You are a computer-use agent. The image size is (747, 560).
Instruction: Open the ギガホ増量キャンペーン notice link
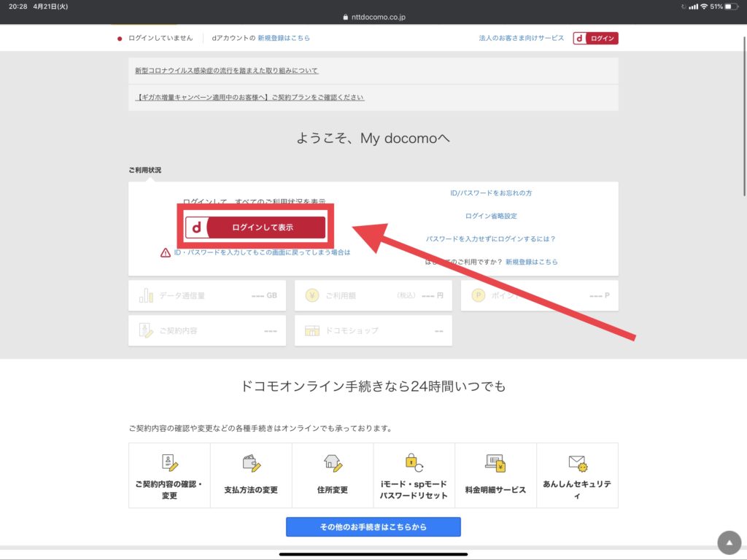pyautogui.click(x=249, y=97)
